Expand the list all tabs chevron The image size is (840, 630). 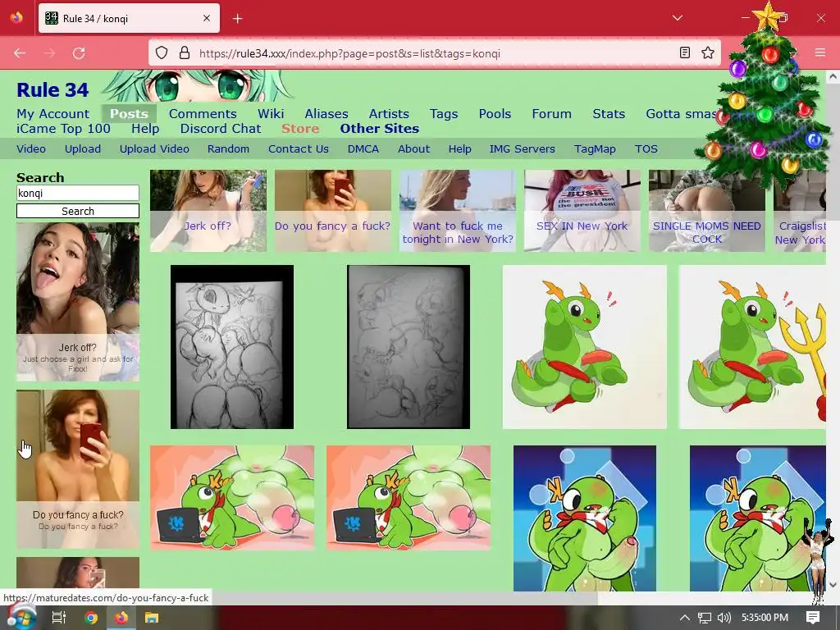click(x=677, y=18)
